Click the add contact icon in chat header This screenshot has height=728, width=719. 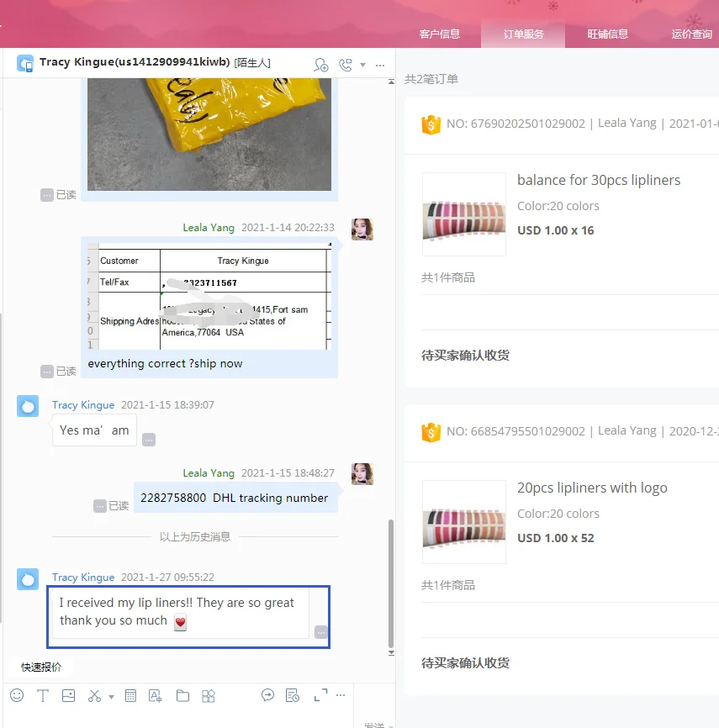coord(320,65)
